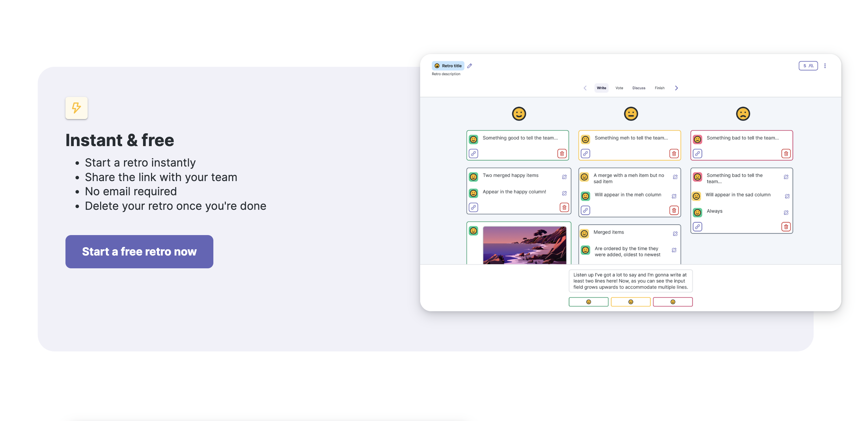Open the three-dot options menu
The image size is (868, 421).
point(825,65)
